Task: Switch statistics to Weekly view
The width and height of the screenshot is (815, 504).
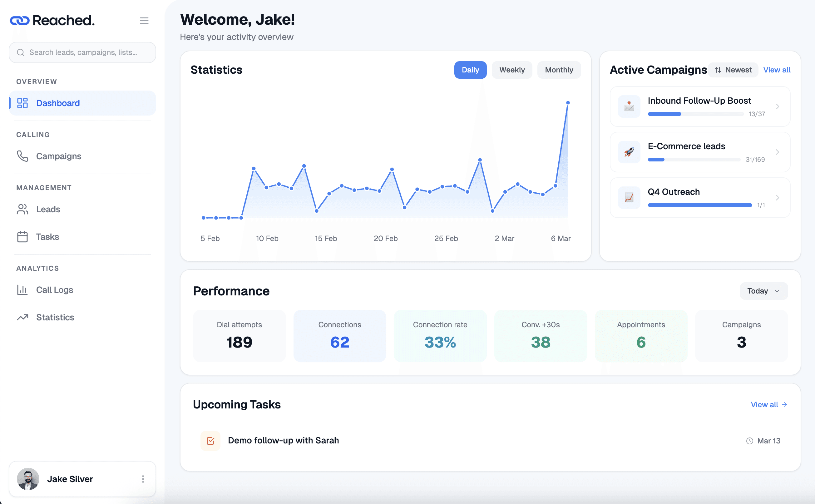Action: [512, 70]
